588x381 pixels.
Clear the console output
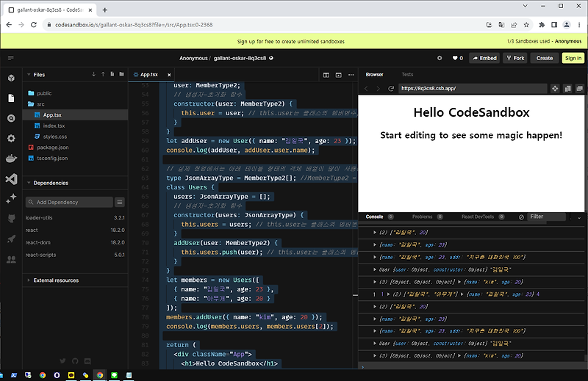521,217
